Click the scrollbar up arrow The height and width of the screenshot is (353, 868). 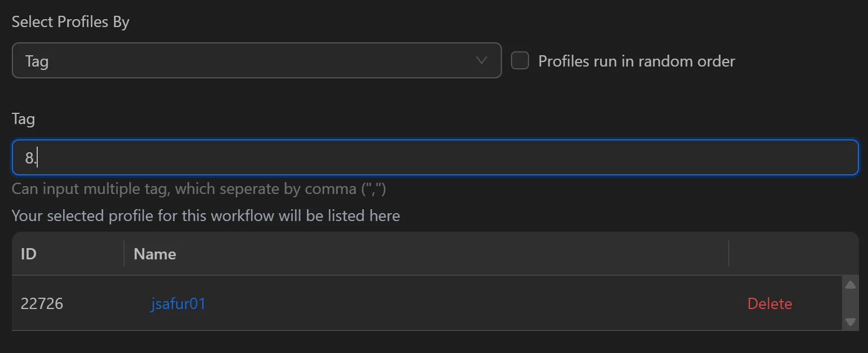pos(851,284)
